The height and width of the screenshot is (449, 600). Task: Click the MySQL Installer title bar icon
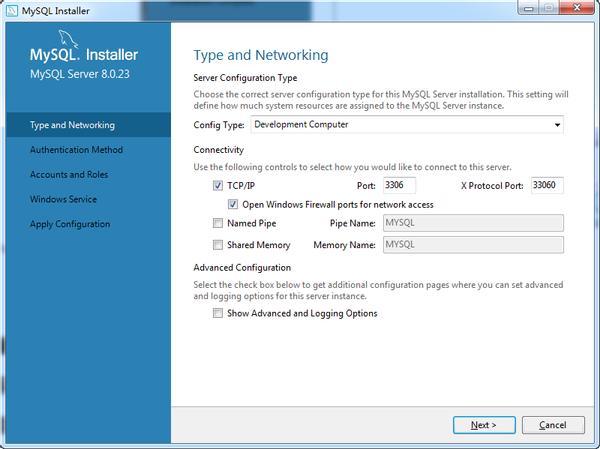[12, 10]
